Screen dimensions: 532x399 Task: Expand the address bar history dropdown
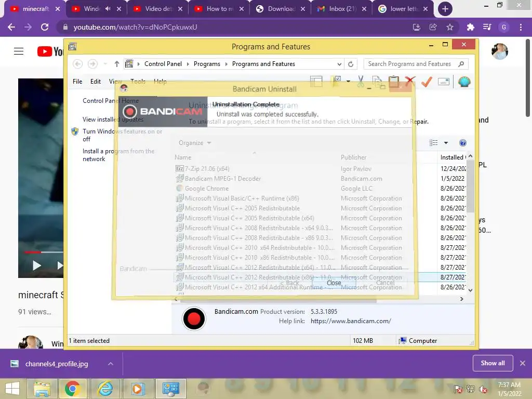point(339,64)
